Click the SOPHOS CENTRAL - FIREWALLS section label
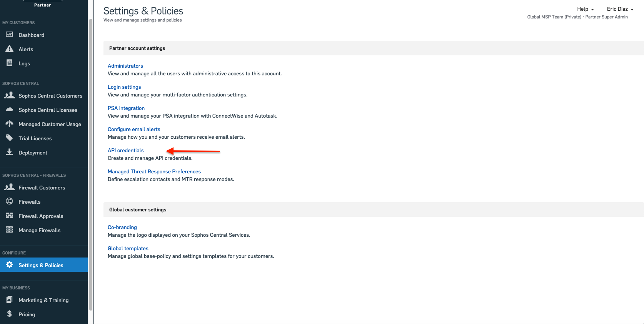This screenshot has height=324, width=644. (x=34, y=175)
